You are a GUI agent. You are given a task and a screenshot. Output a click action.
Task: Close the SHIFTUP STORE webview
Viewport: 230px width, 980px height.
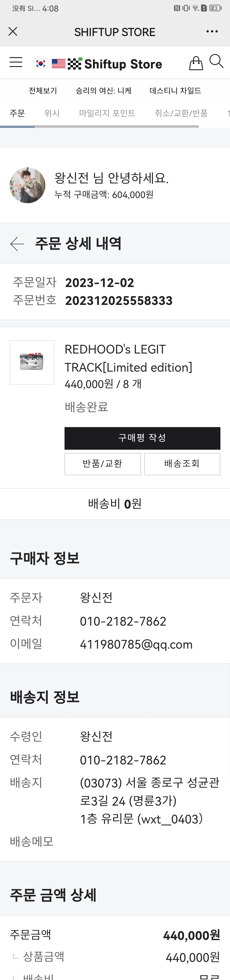(x=13, y=32)
